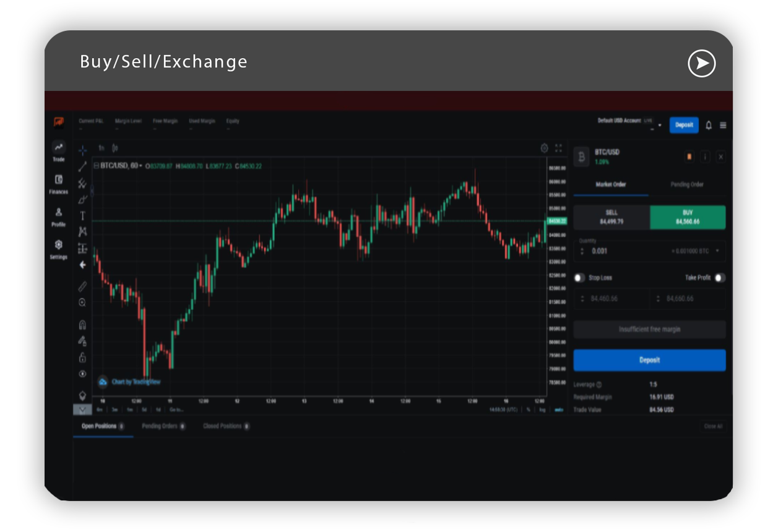Click the BTC coin icon
This screenshot has height=532, width=778.
tap(581, 157)
